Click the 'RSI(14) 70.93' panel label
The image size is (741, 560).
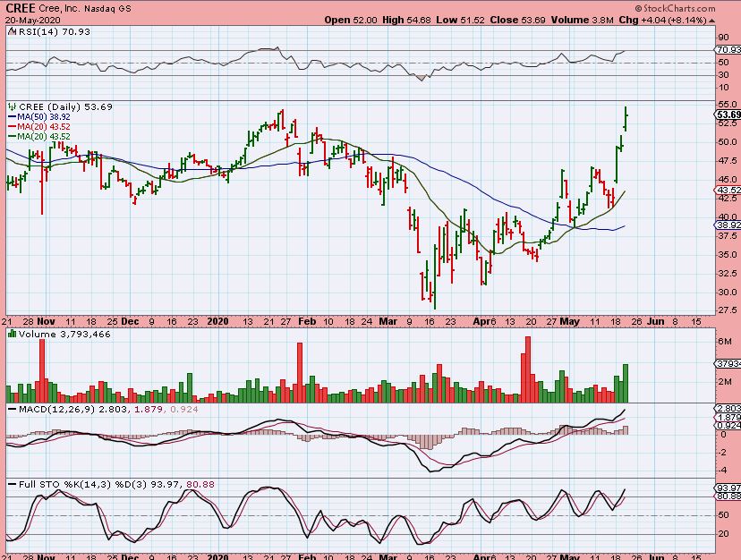(54, 31)
